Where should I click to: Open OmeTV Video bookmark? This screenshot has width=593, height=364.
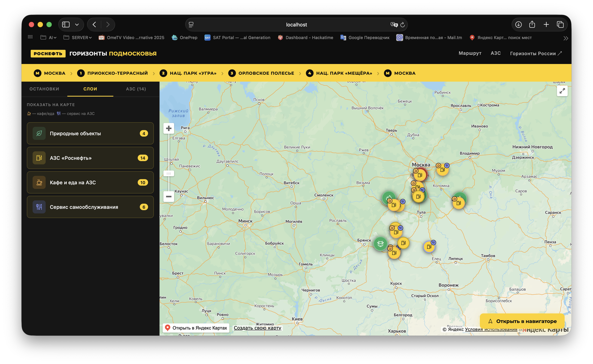coord(132,38)
